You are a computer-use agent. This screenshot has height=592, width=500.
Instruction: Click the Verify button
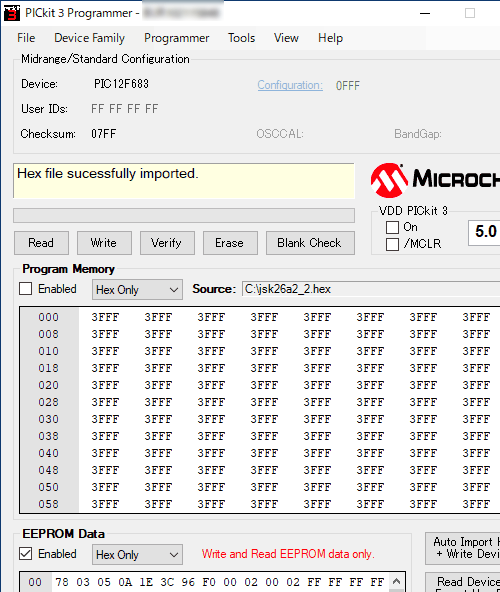pyautogui.click(x=167, y=243)
